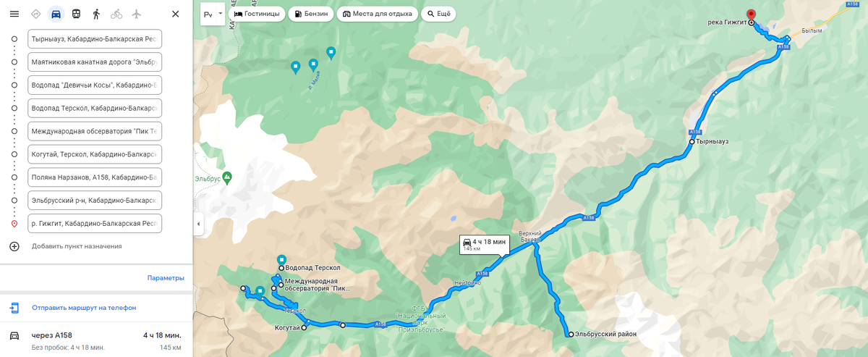Filter map by Бензин chip

[311, 14]
